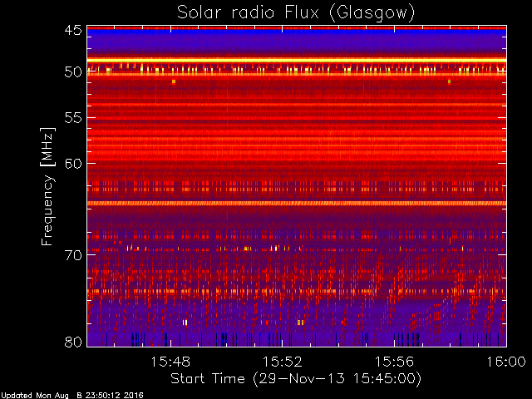Click the 50 frequency tick label
532x399 pixels.
coord(73,72)
